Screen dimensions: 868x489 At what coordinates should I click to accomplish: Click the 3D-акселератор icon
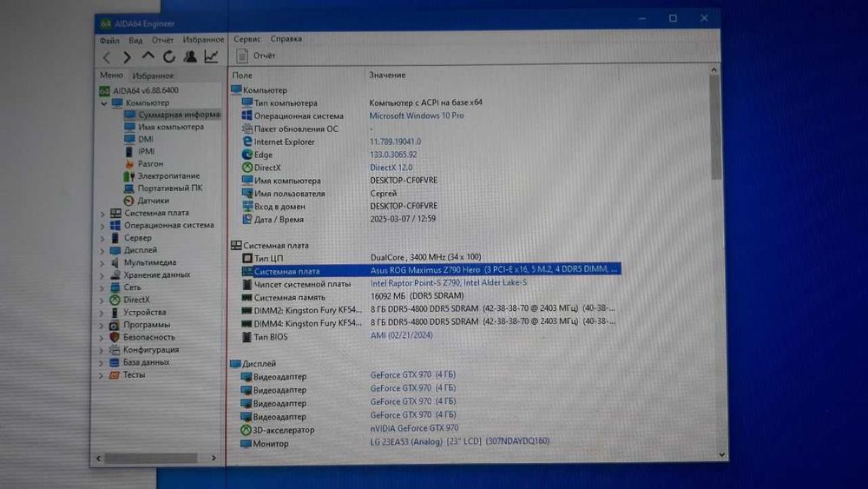pyautogui.click(x=246, y=430)
